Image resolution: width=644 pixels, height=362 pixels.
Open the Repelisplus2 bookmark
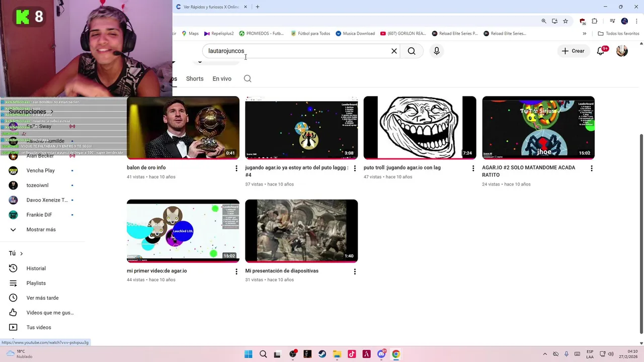pyautogui.click(x=219, y=33)
